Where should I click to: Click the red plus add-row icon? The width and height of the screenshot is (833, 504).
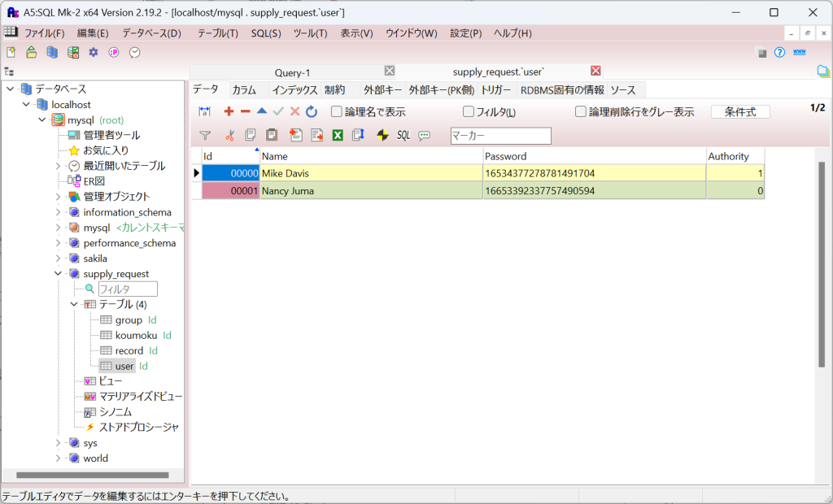click(229, 111)
